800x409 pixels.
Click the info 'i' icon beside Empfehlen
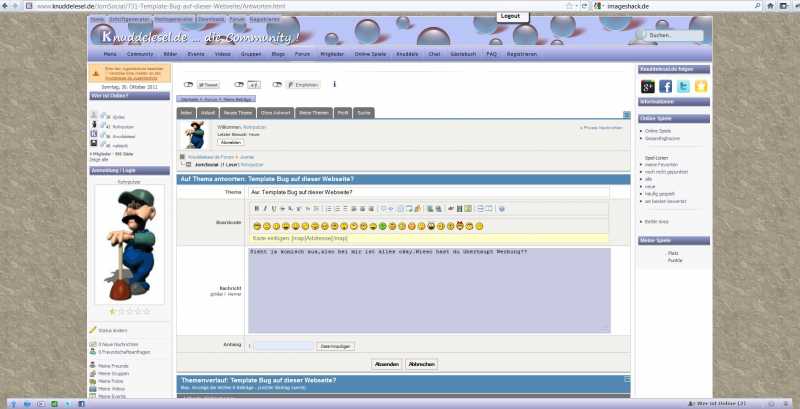334,84
